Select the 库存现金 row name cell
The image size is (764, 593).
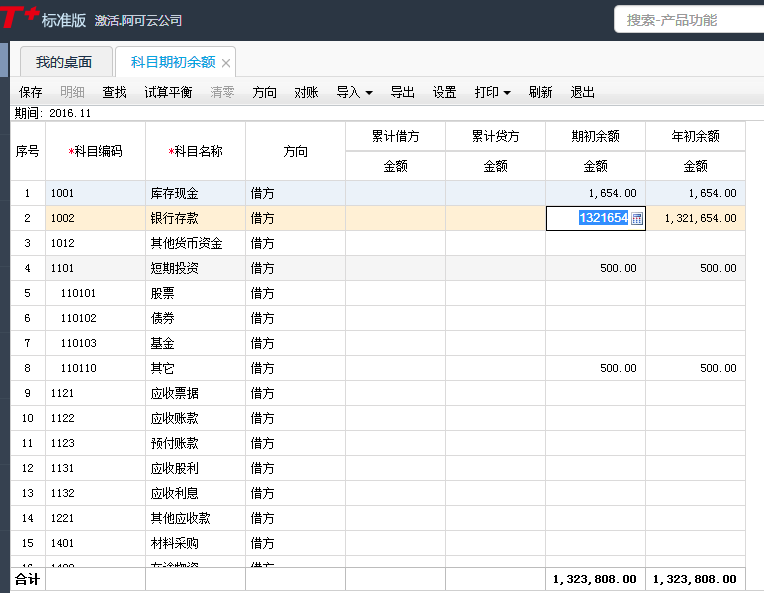[195, 193]
